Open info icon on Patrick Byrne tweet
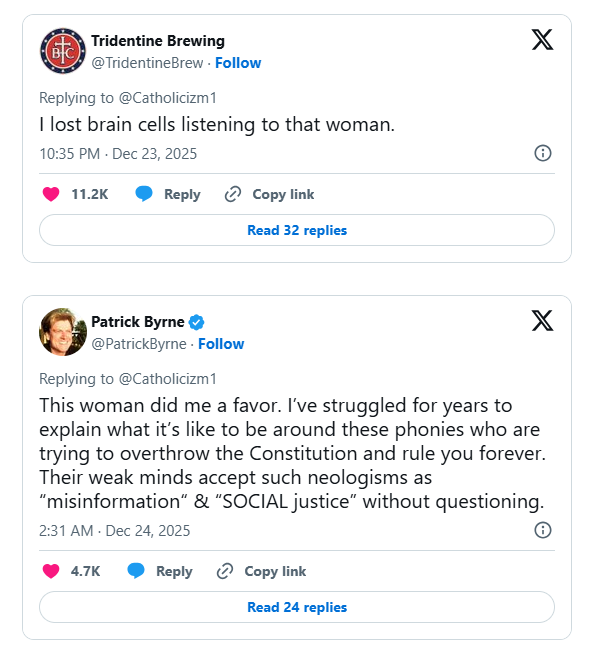The height and width of the screenshot is (654, 605). coord(542,530)
